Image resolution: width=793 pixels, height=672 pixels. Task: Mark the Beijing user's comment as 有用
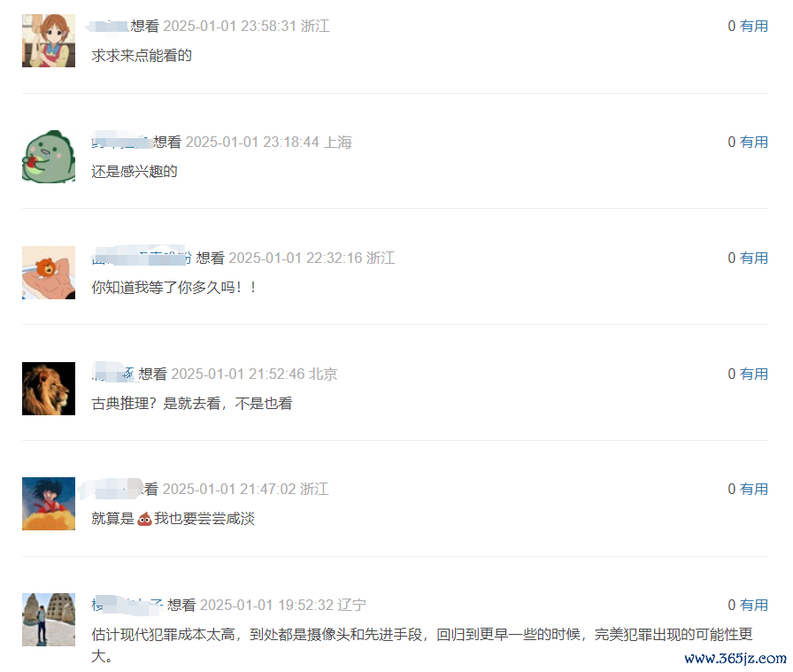coord(754,374)
